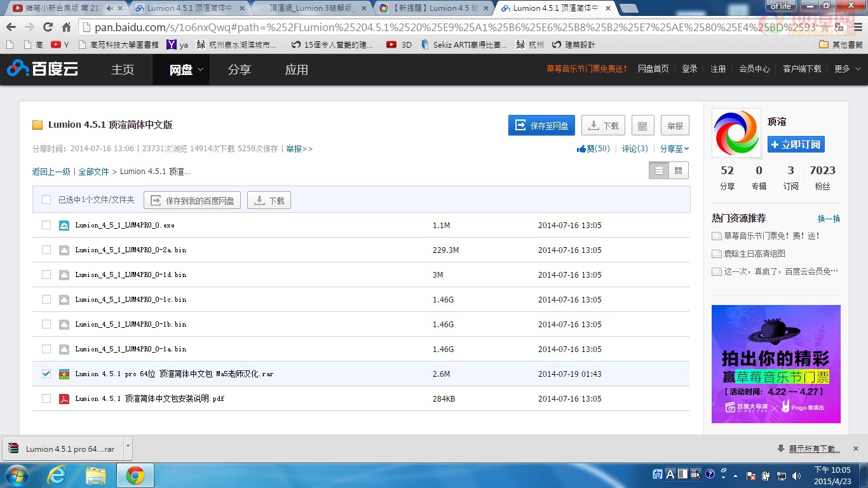Open the 应用 nav item
This screenshot has height=488, width=868.
pyautogui.click(x=297, y=69)
